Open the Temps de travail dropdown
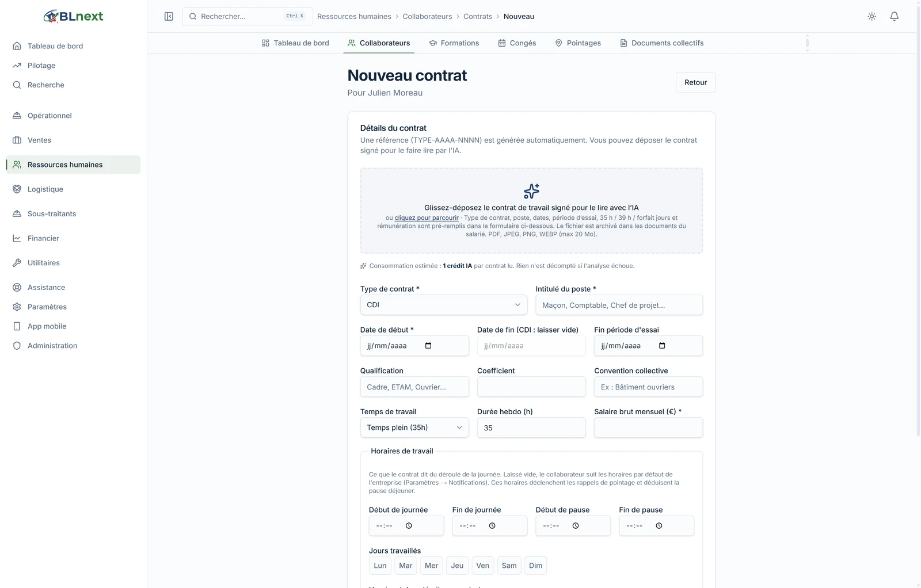921x588 pixels. pos(414,427)
